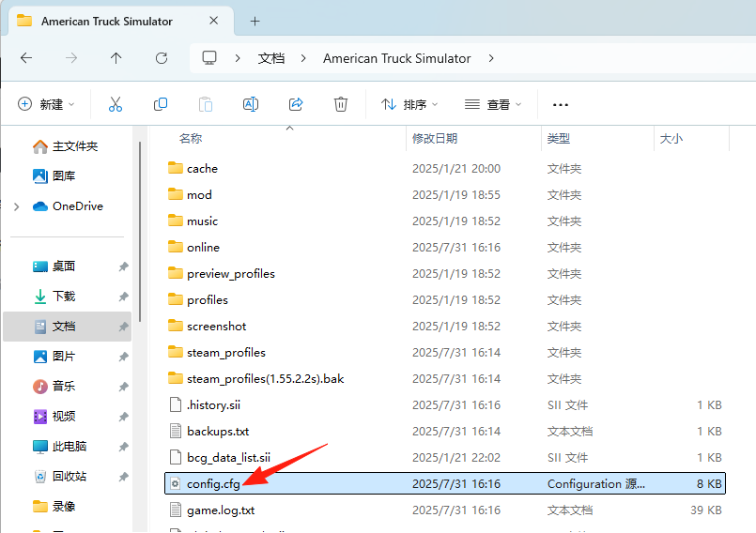
Task: Select the music folder row
Action: [x=445, y=221]
